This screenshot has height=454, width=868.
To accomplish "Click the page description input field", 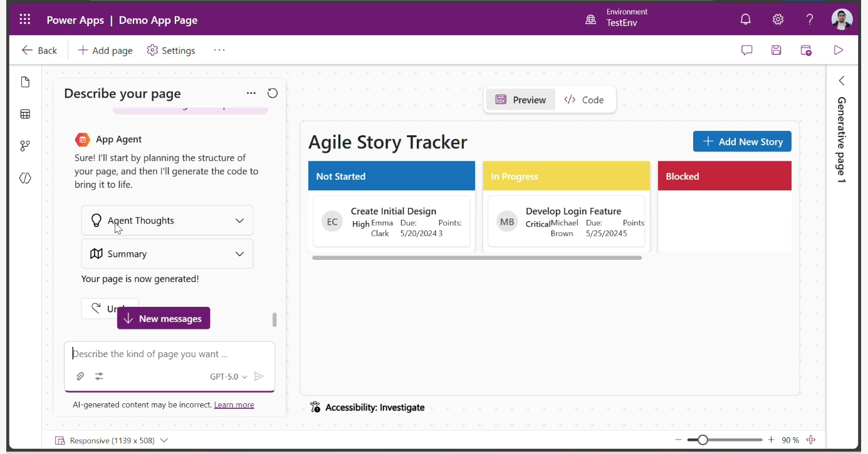I will 169,354.
